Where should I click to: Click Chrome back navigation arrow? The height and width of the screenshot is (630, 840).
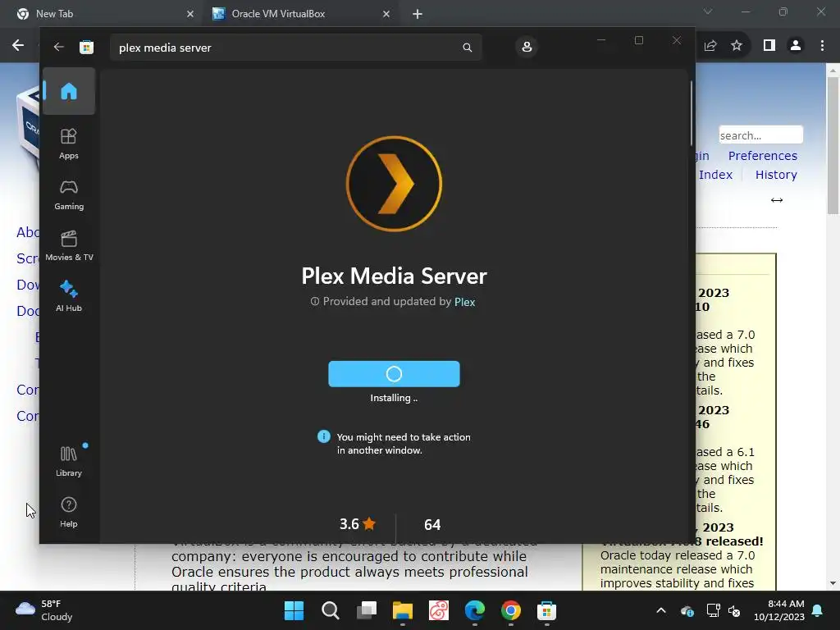(18, 46)
